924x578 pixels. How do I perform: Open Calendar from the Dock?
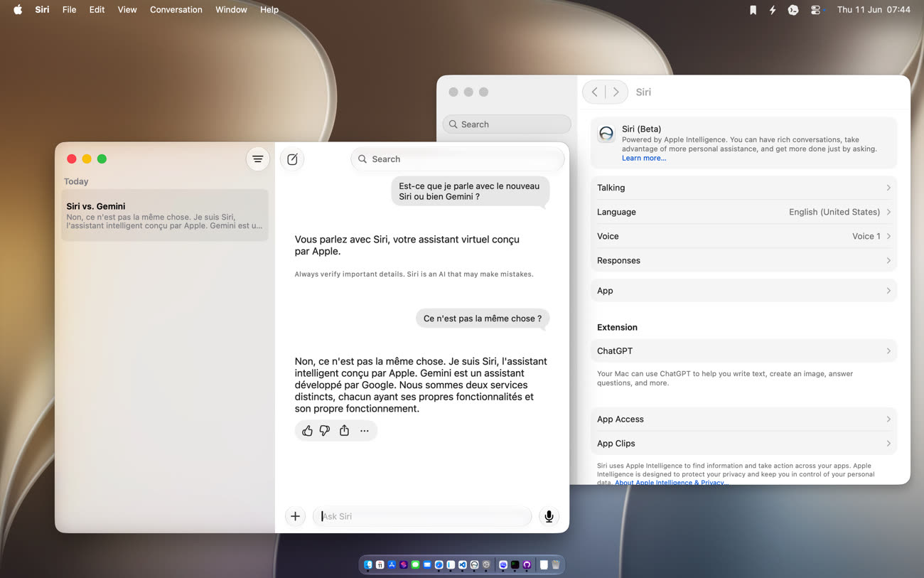coord(380,564)
